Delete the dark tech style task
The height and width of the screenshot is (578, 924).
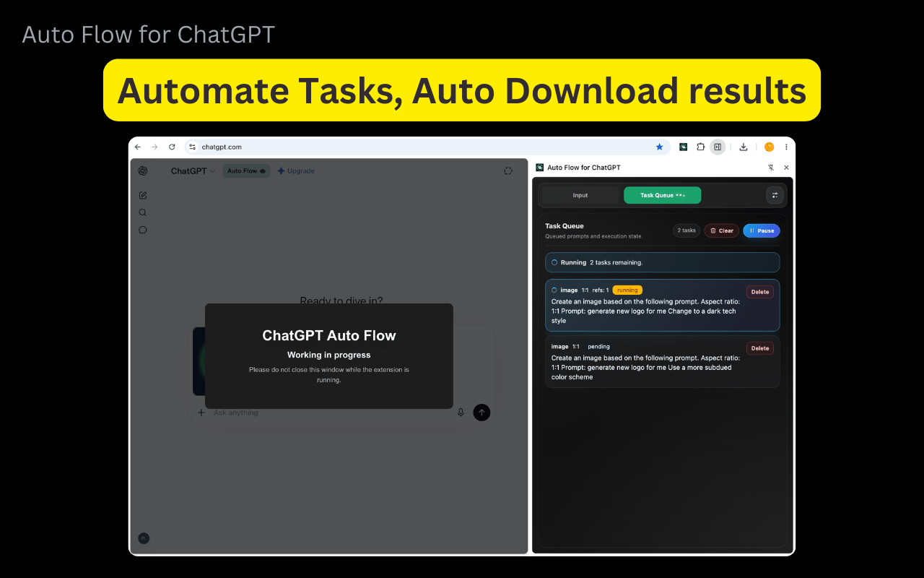click(760, 292)
